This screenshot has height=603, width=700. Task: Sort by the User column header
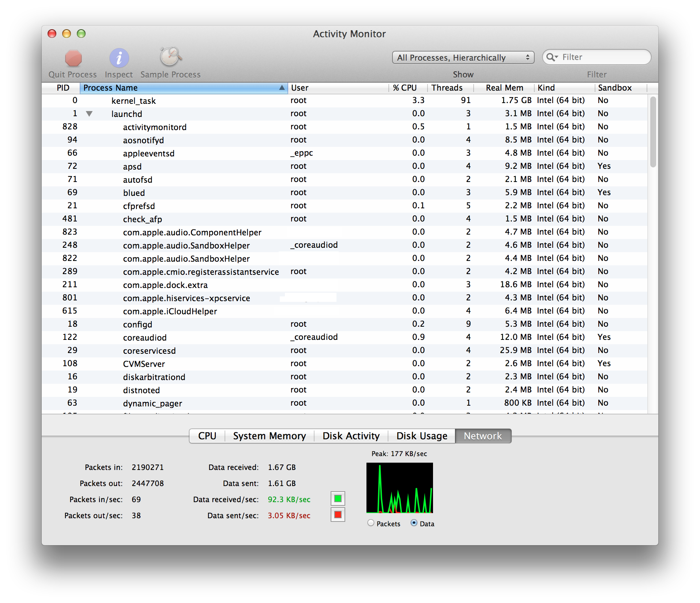(x=338, y=88)
